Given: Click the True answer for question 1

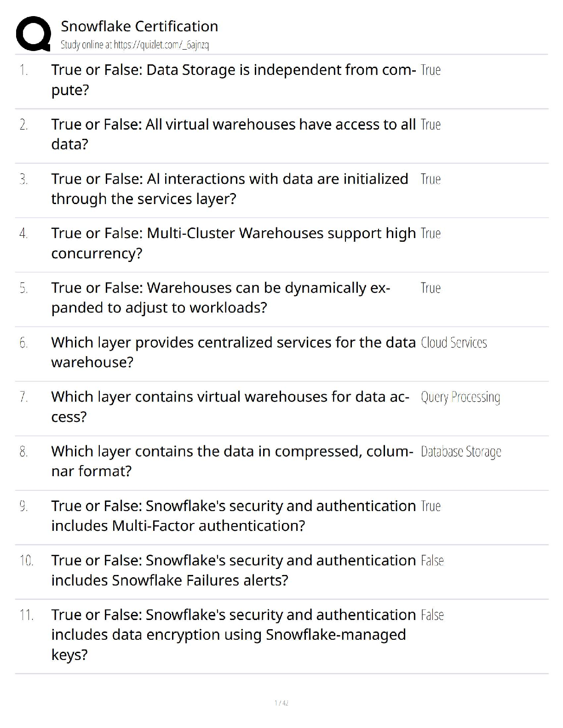Looking at the screenshot, I should click(x=431, y=70).
